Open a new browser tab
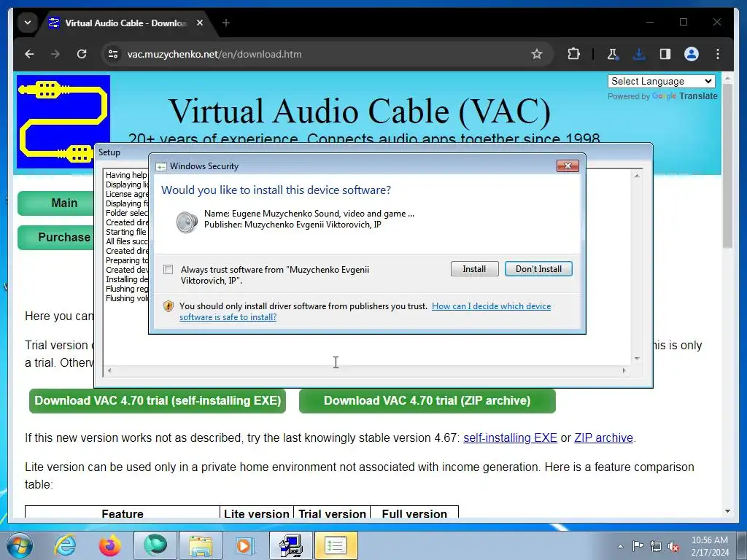 pyautogui.click(x=226, y=23)
